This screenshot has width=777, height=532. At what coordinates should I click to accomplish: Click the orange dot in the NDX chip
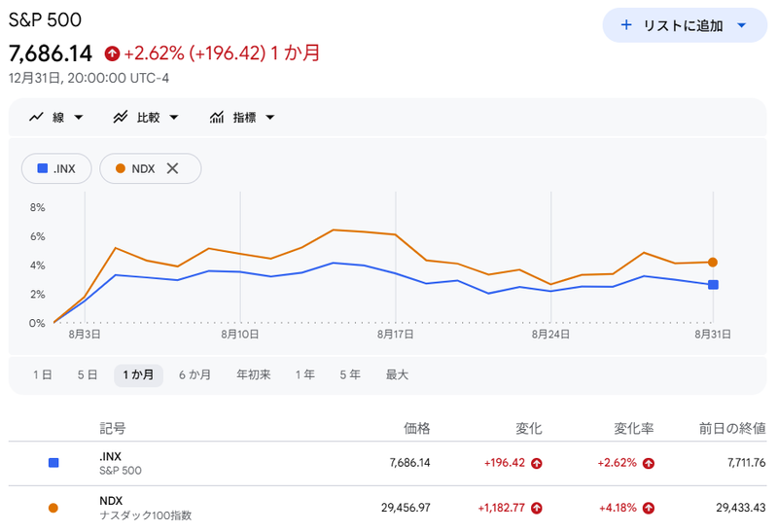(x=120, y=168)
